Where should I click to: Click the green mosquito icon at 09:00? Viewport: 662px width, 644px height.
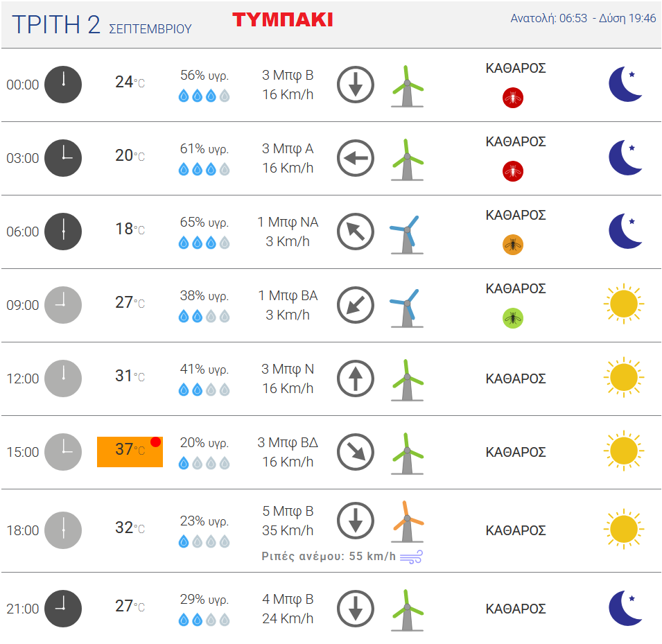512,318
